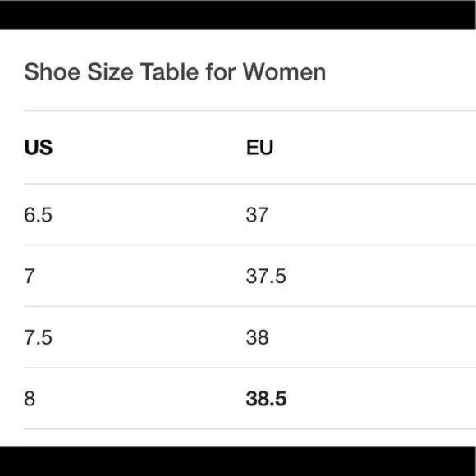Click US size 7.5 cell

click(x=39, y=337)
